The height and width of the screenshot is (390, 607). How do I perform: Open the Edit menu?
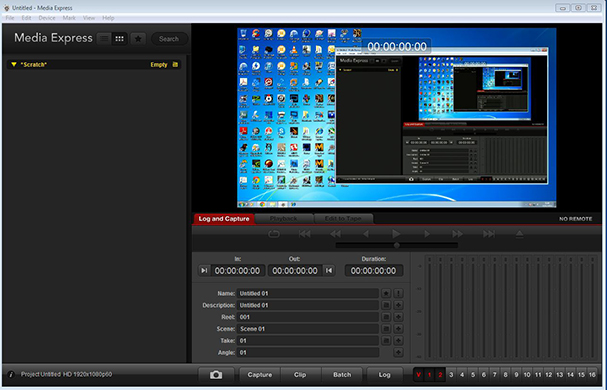pos(26,18)
